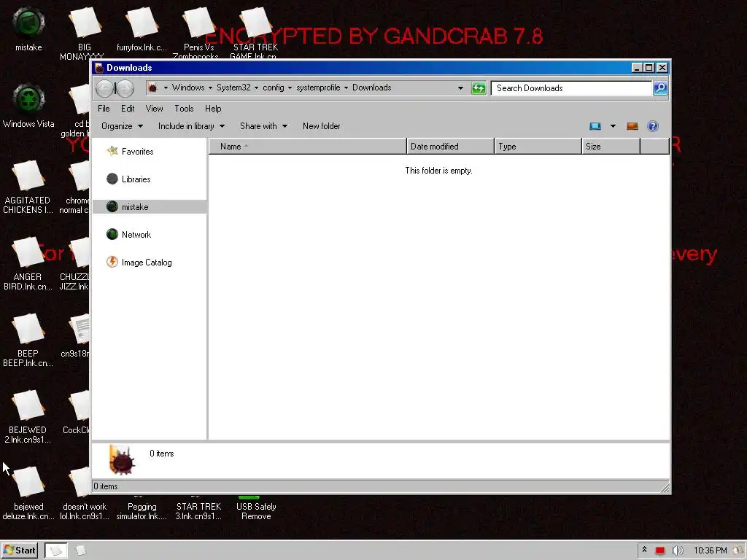Click the Downloads window taskbar button
The width and height of the screenshot is (747, 560).
pos(55,551)
